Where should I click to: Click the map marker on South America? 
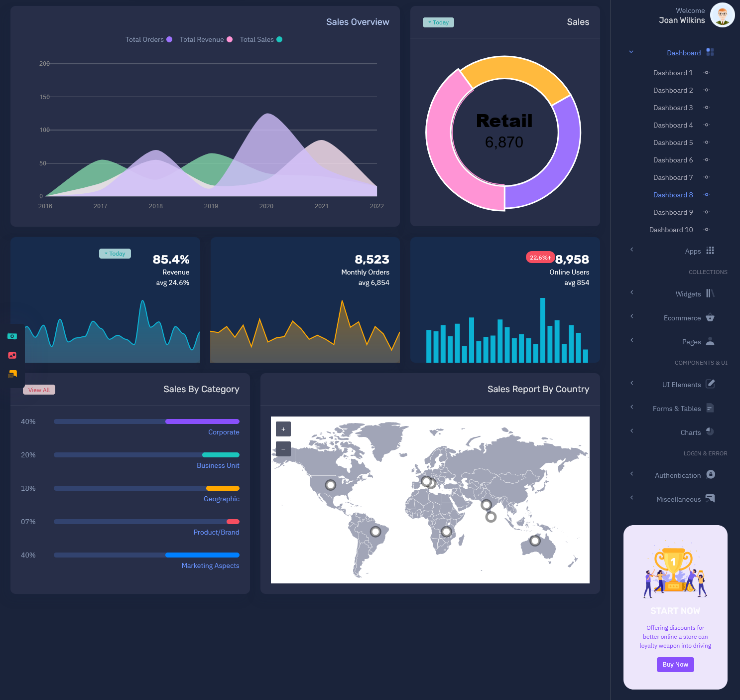point(375,532)
